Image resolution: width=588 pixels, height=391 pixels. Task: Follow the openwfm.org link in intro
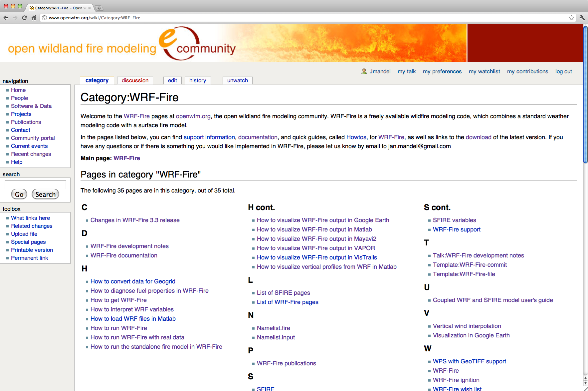(x=193, y=116)
